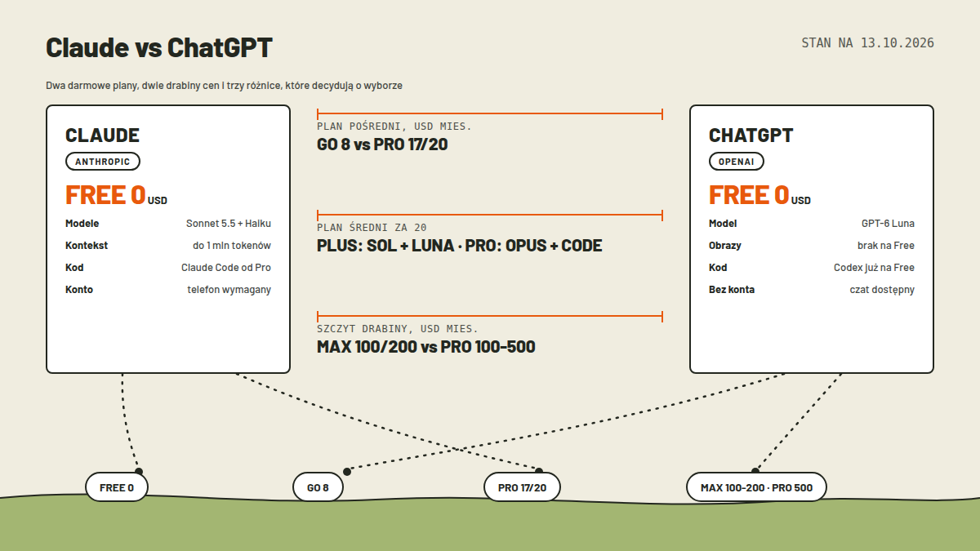Select the heading "GO 8 vs PRO 17/20"

382,144
